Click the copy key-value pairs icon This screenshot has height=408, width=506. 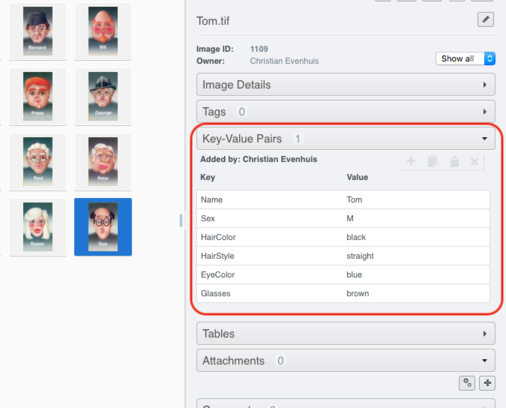(433, 161)
